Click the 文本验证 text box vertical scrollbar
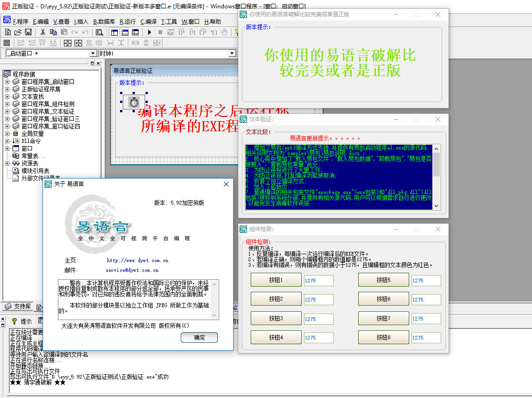The width and height of the screenshot is (532, 398). 437,177
